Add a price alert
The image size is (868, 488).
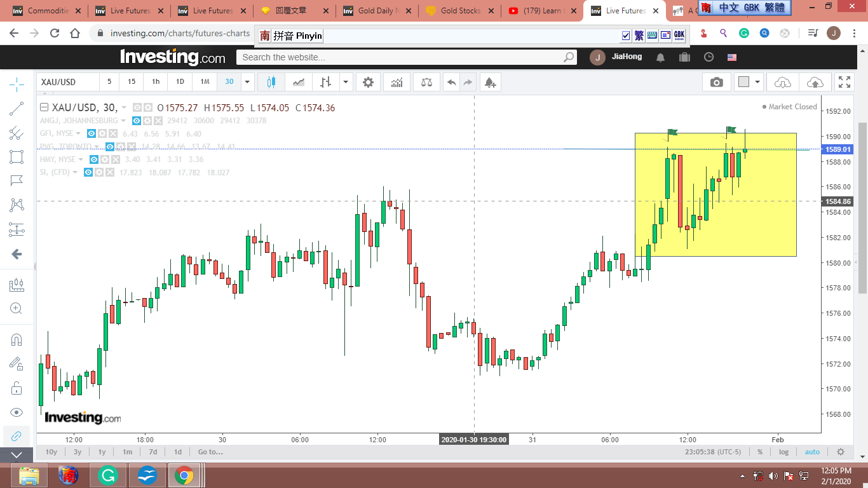click(x=490, y=82)
